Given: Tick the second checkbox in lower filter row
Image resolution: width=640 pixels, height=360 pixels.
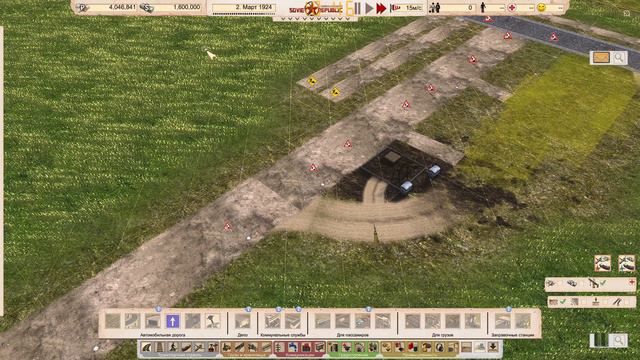Looking at the screenshot, I should click(x=584, y=302).
